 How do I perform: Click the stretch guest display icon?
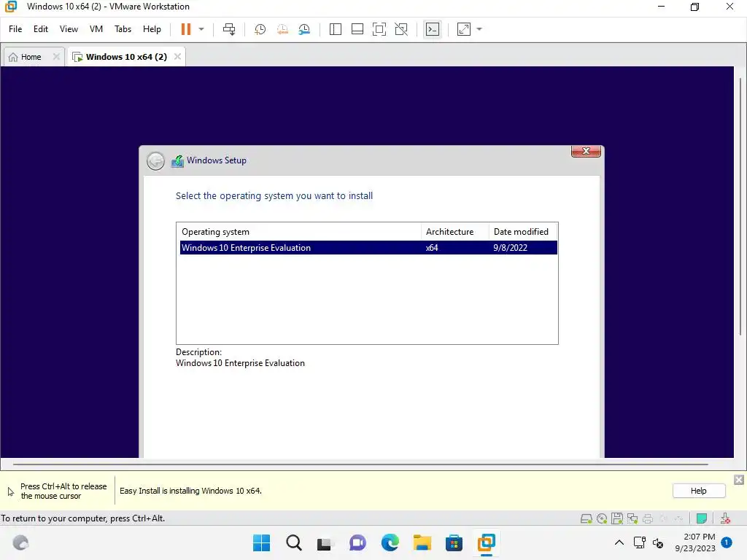(x=464, y=29)
